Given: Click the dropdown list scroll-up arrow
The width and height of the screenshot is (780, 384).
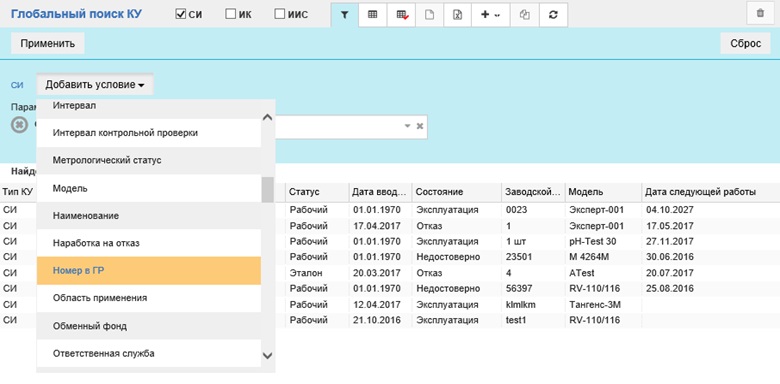Looking at the screenshot, I should (x=268, y=118).
